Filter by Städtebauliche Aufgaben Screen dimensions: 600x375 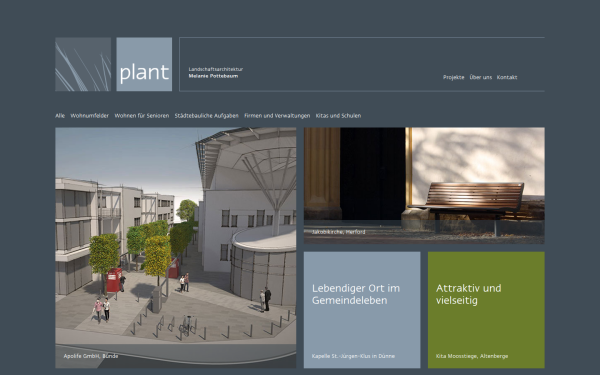(x=207, y=116)
